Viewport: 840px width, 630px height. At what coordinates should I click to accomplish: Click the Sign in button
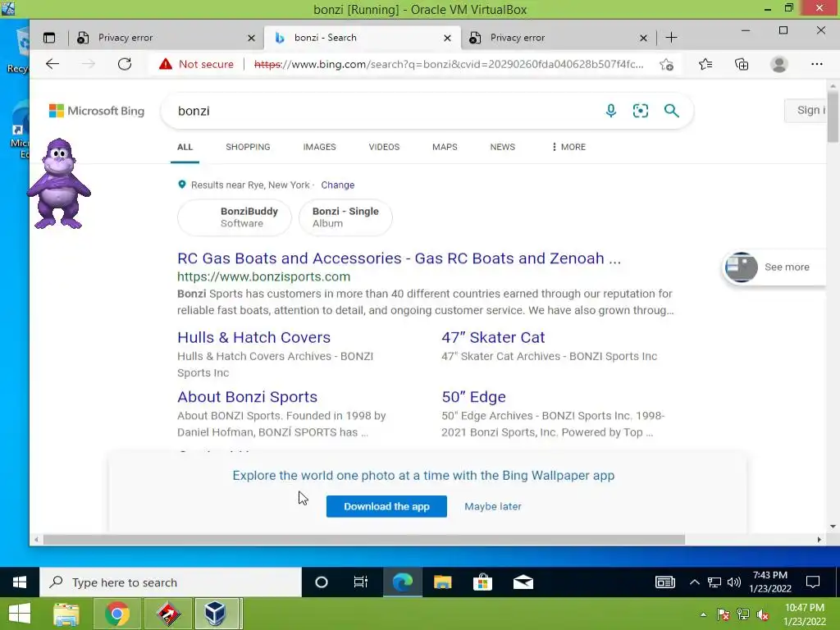(806, 111)
